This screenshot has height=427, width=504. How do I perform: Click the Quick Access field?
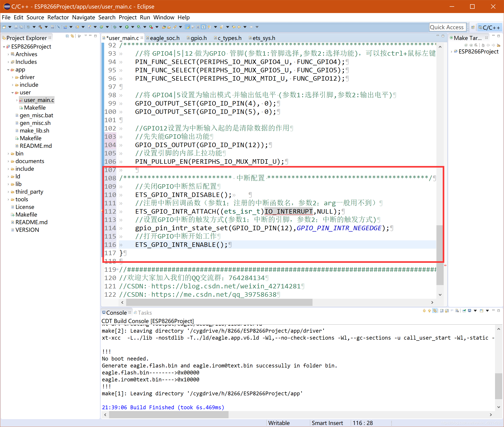[447, 27]
